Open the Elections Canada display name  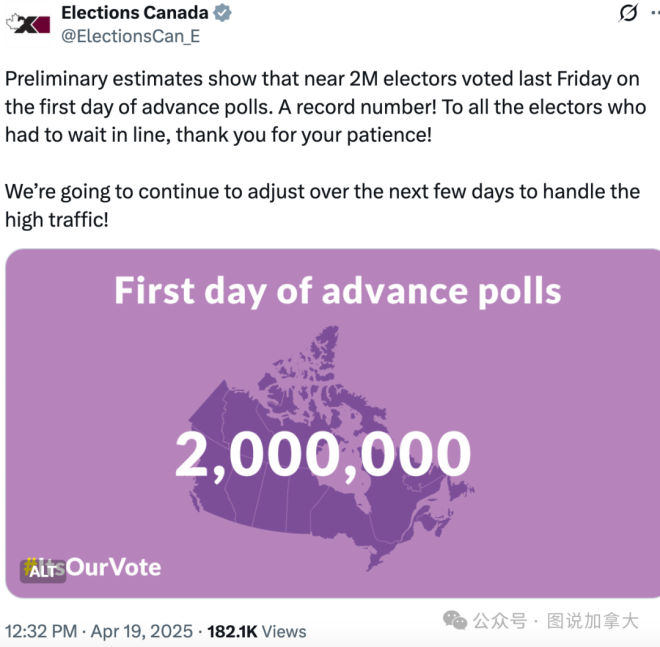(x=135, y=13)
